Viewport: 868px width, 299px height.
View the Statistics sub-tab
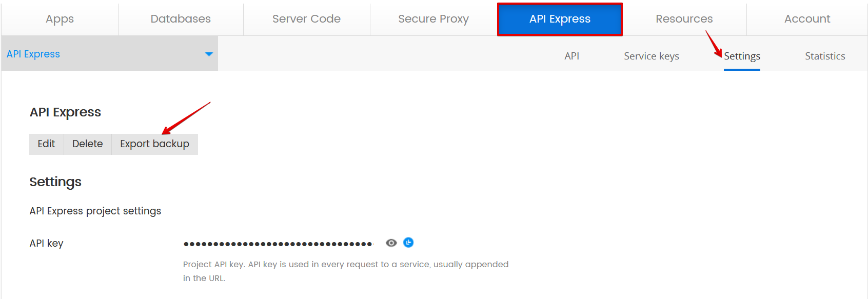pyautogui.click(x=825, y=56)
